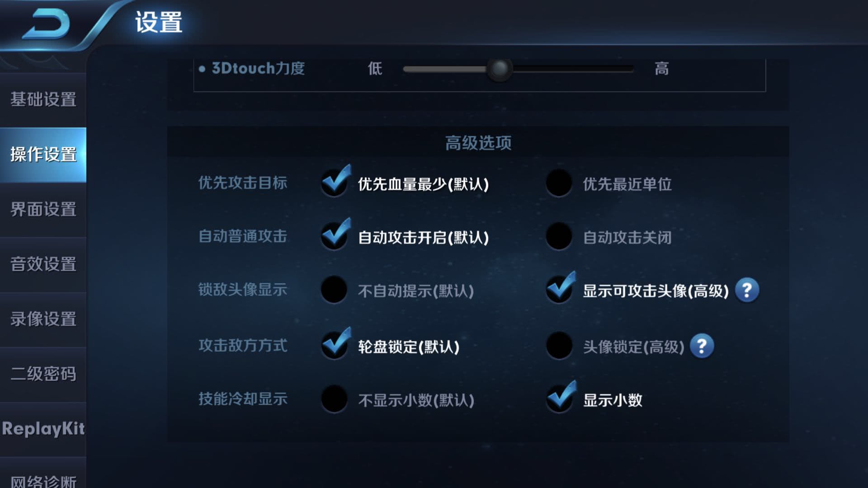Image resolution: width=868 pixels, height=488 pixels.
Task: Click the 基础设置 tab in sidebar
Action: coord(43,99)
